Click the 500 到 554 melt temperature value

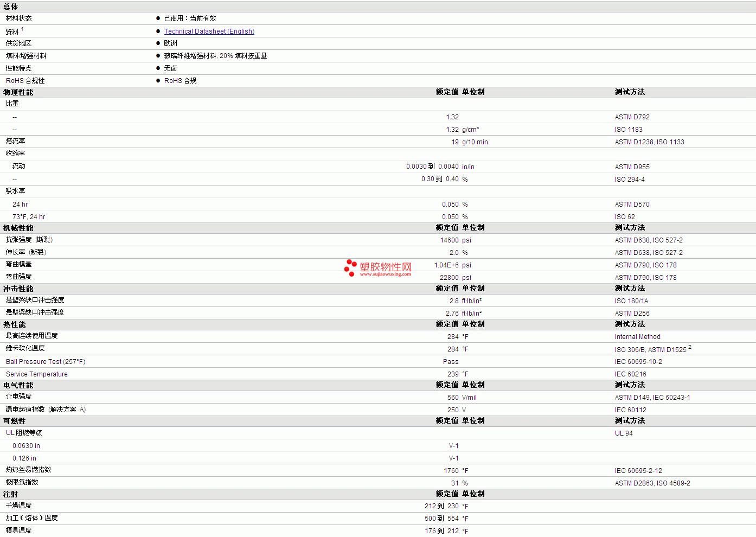pyautogui.click(x=441, y=519)
